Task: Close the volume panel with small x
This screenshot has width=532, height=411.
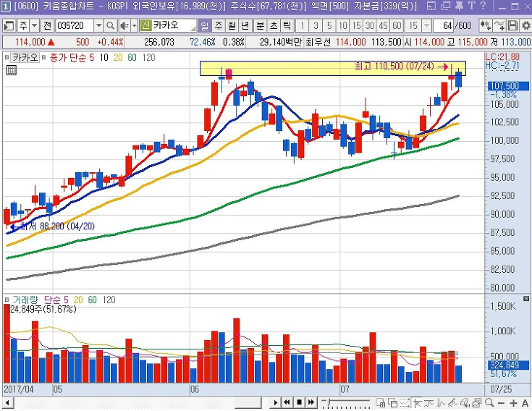Action: 526,298
